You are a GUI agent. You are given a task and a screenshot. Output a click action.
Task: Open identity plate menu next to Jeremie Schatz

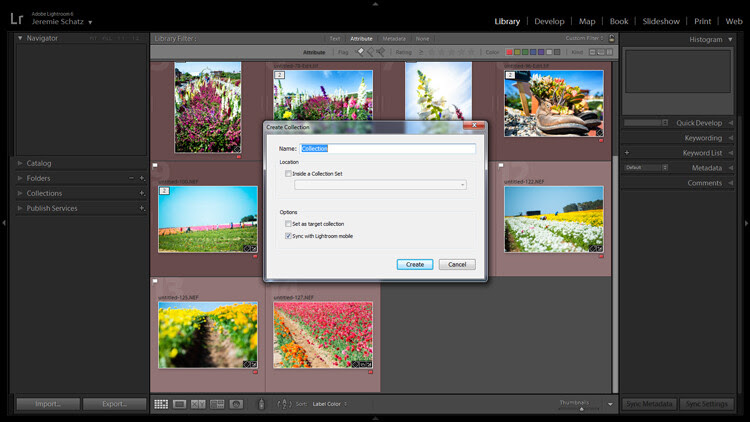click(90, 22)
